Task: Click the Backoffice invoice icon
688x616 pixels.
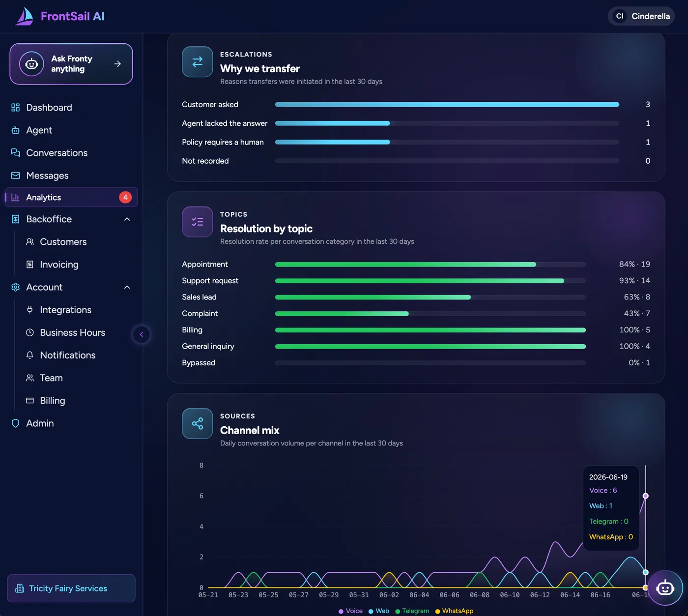Action: point(16,219)
